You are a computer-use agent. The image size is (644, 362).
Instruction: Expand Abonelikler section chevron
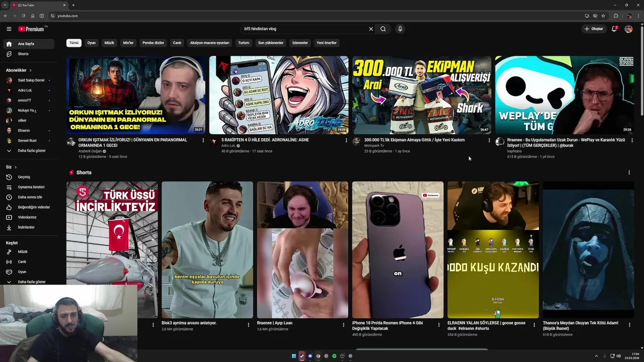[30, 70]
